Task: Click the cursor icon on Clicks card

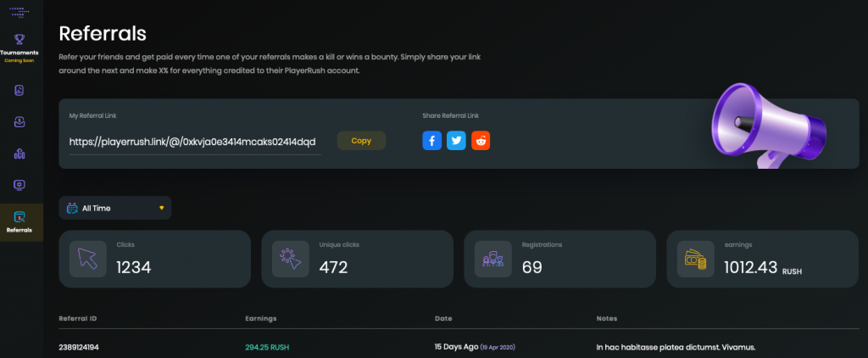Action: pos(87,259)
